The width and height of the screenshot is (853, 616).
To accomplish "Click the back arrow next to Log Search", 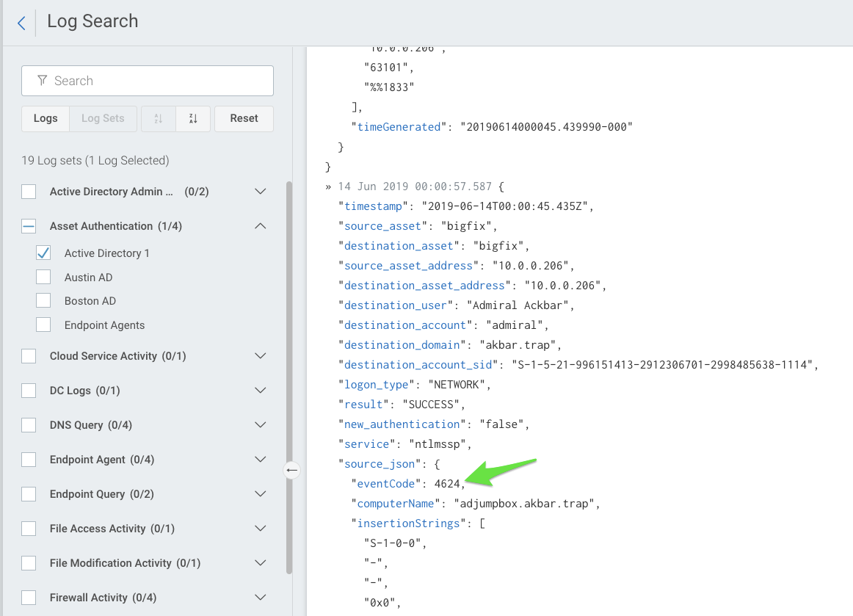I will (21, 23).
